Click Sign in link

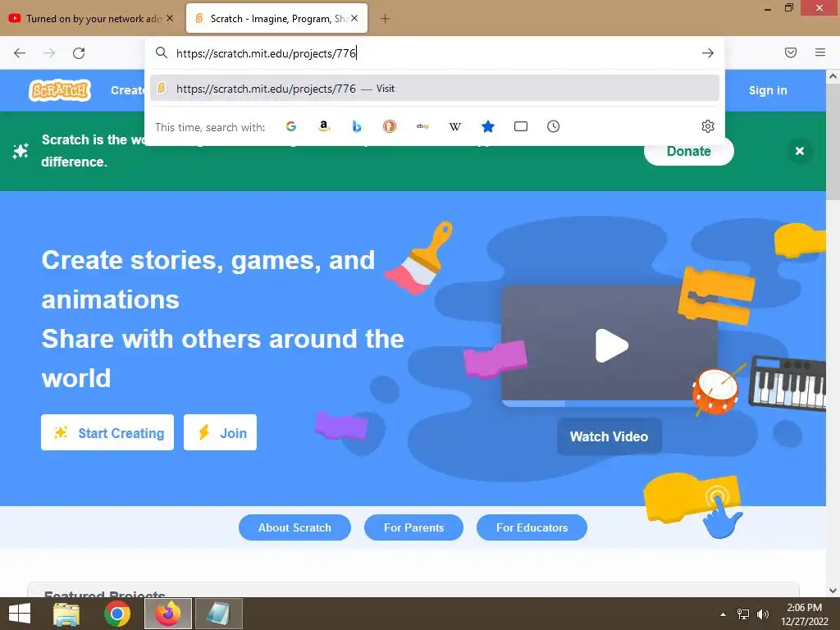click(768, 90)
